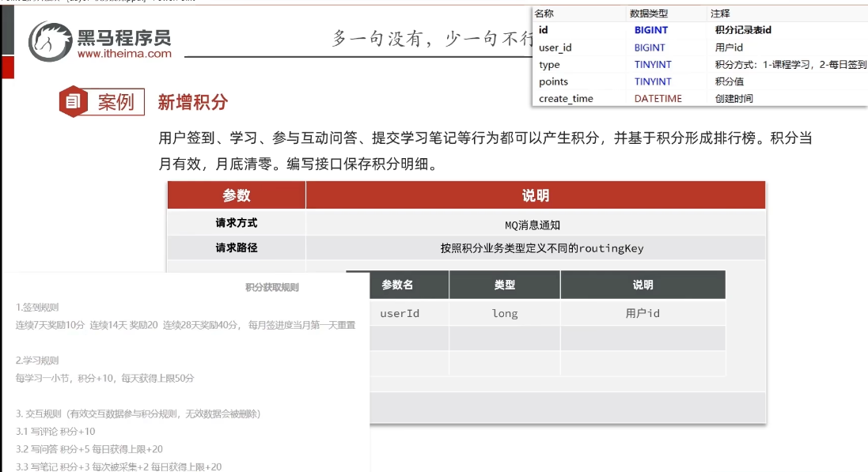Click the BIGINT type of user_id
The width and height of the screenshot is (868, 472).
click(650, 47)
